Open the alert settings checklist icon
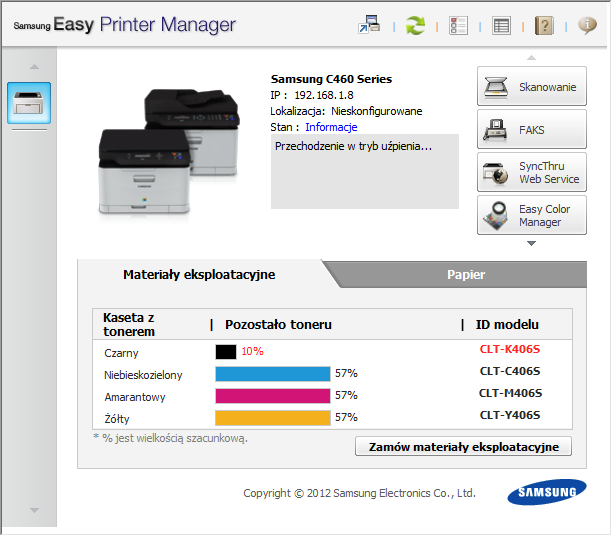This screenshot has width=612, height=536. [x=458, y=26]
